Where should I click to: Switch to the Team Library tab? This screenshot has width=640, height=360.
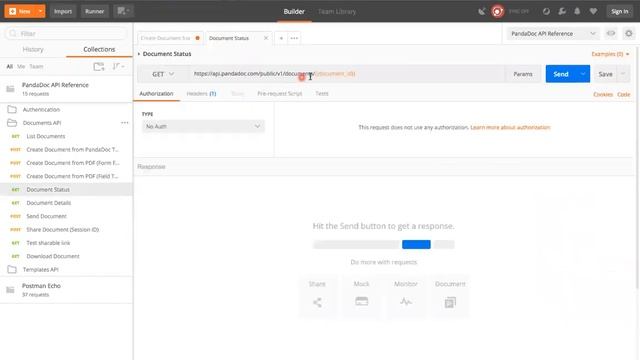pos(337,11)
